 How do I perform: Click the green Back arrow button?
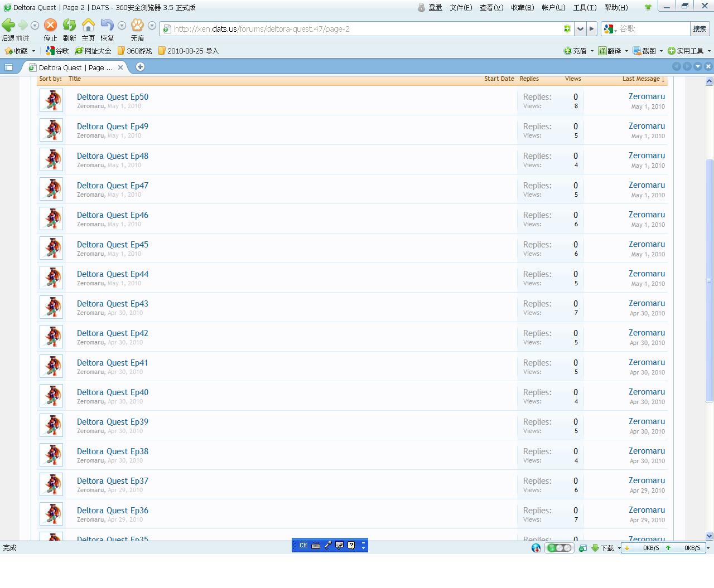coord(8,26)
